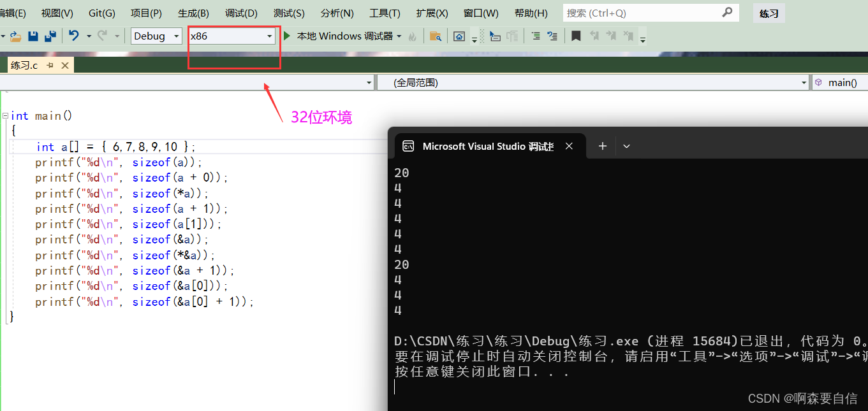Open the x86 platform dropdown
The width and height of the screenshot is (868, 411).
(x=232, y=36)
